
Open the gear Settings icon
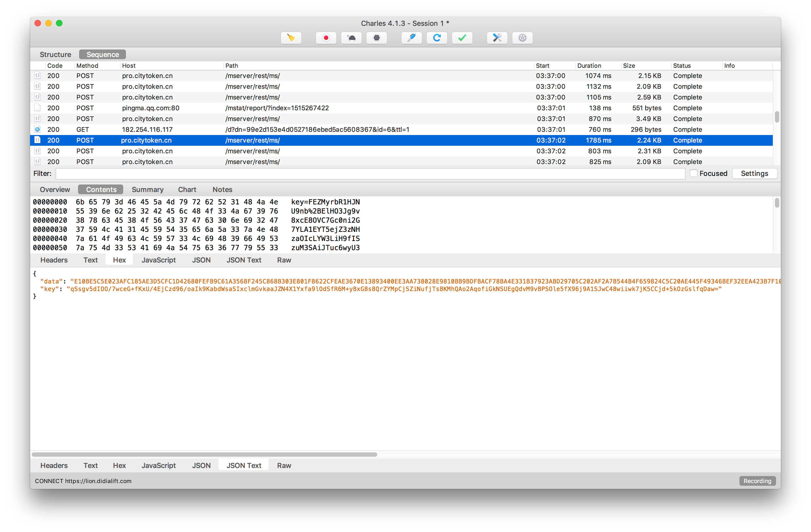522,38
